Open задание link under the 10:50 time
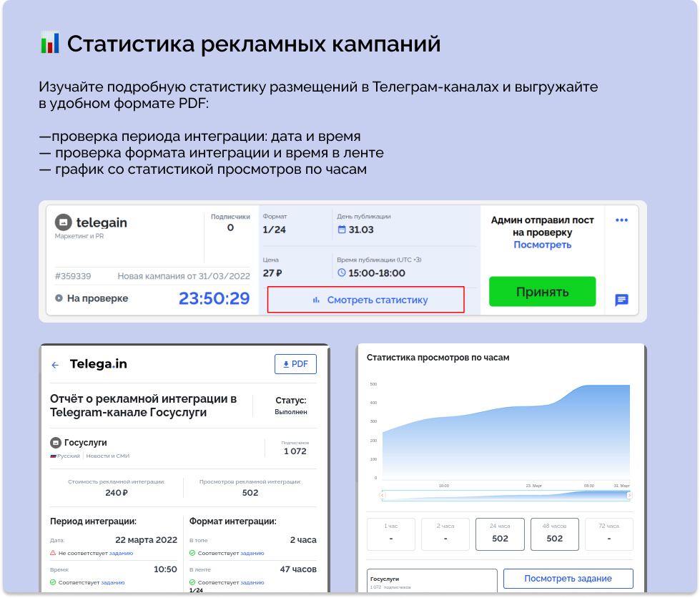Screen dimensions: 700x598 tap(113, 582)
